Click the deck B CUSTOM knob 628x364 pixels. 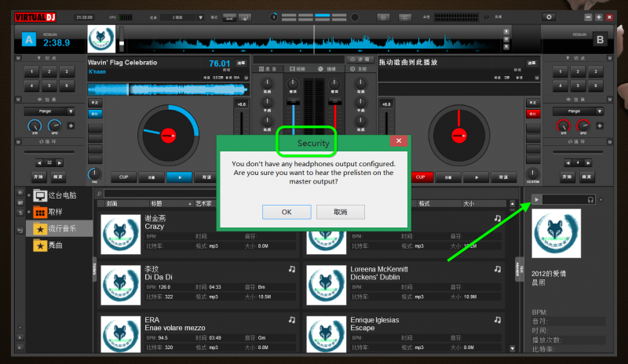[x=533, y=174]
